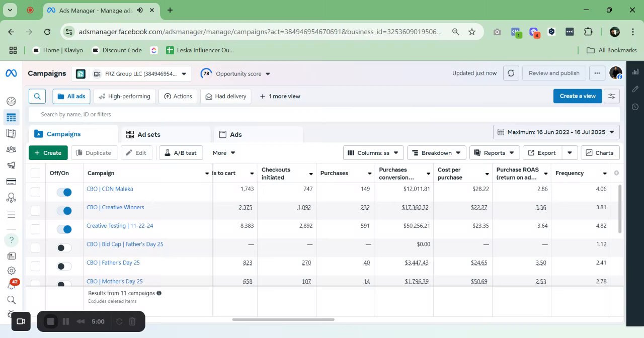Open the bar chart icon in right rail
Screen dimensions: 644x338
pos(635,72)
